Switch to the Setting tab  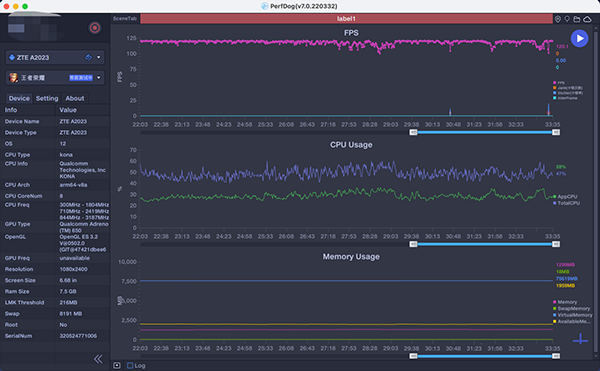point(47,98)
